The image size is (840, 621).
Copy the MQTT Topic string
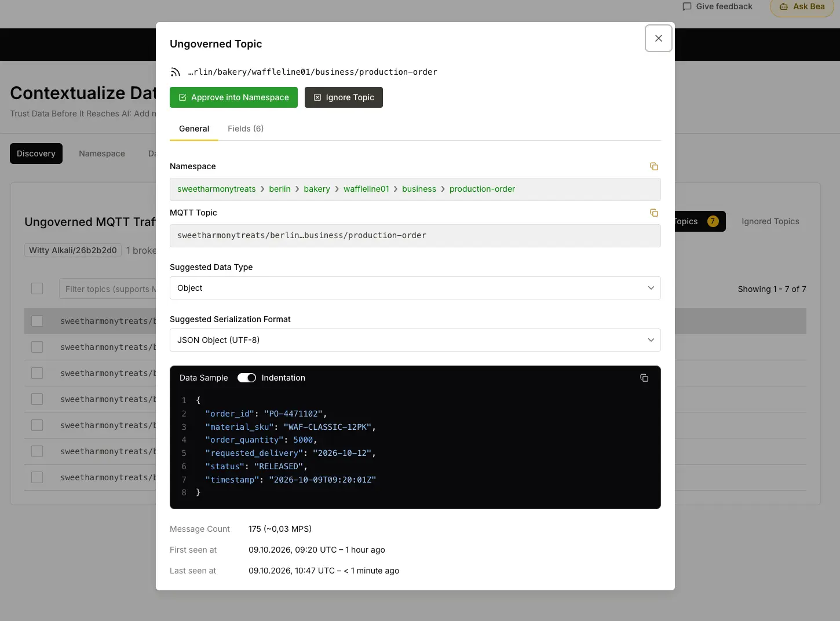click(654, 213)
